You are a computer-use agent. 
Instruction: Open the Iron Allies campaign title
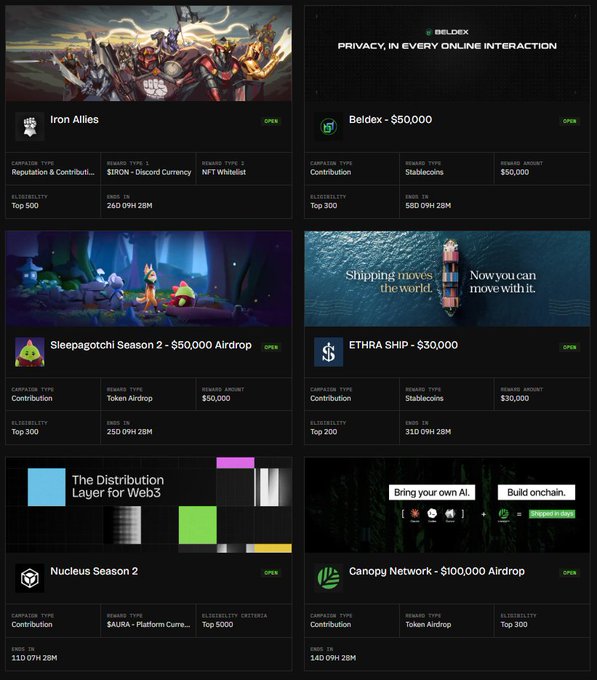(74, 120)
